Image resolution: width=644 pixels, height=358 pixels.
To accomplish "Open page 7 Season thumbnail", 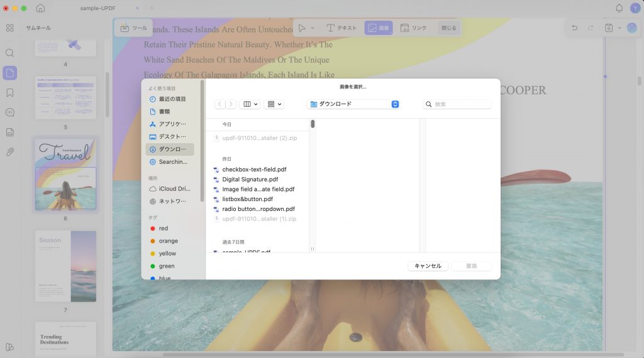I will coord(65,266).
